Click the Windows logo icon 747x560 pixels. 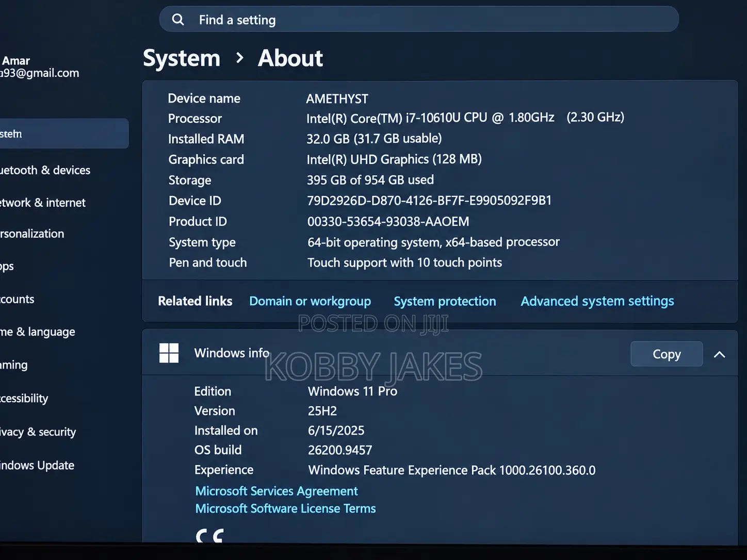click(x=169, y=353)
